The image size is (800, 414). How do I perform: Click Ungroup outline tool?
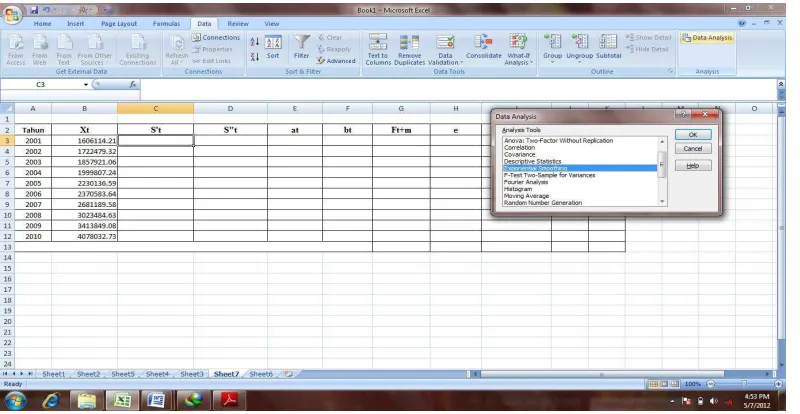tap(580, 48)
